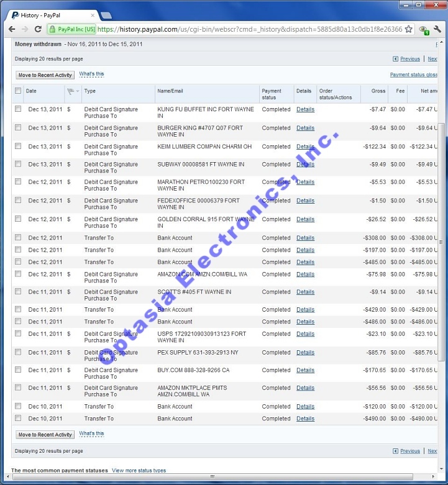Open Details for KUNG FU BUFFET purchase
The height and width of the screenshot is (485, 448).
point(305,109)
